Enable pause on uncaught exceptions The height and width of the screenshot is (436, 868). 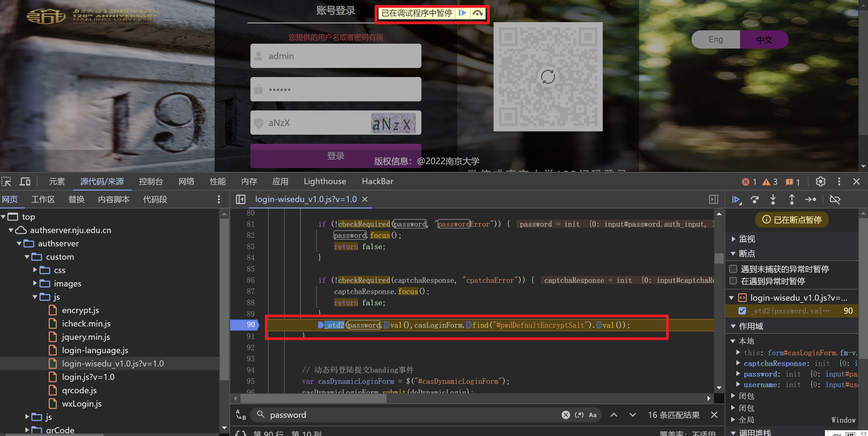pyautogui.click(x=733, y=269)
